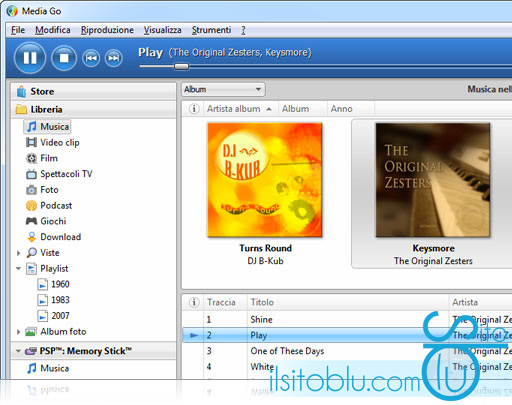
Task: Open the 1983 playlist
Action: click(53, 300)
